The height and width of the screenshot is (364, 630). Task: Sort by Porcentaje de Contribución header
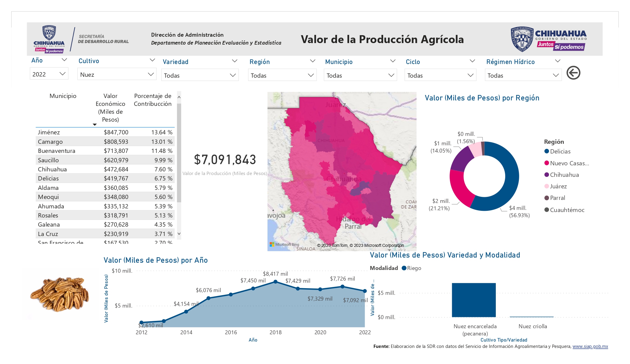coord(153,100)
